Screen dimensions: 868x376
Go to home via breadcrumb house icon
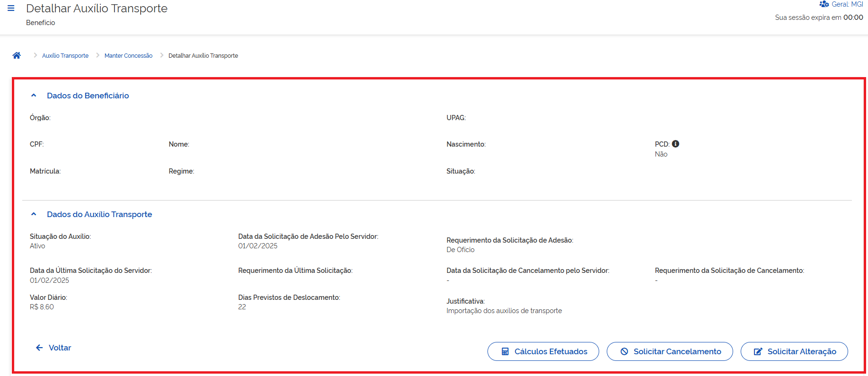(17, 55)
